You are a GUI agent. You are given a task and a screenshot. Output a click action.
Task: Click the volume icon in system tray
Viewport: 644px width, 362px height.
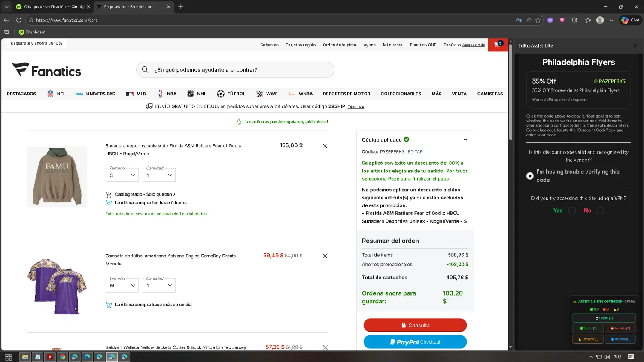pyautogui.click(x=607, y=357)
